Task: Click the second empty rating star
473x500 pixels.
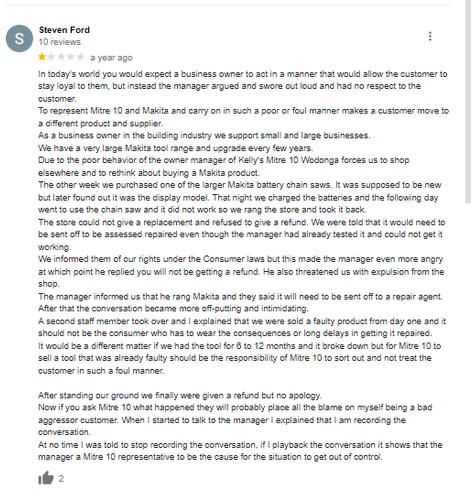Action: 51,57
